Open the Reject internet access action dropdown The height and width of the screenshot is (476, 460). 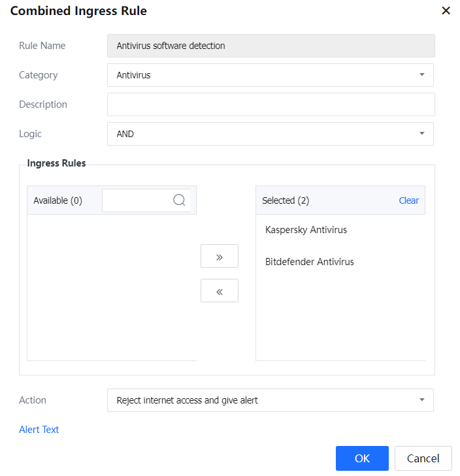[x=261, y=400]
